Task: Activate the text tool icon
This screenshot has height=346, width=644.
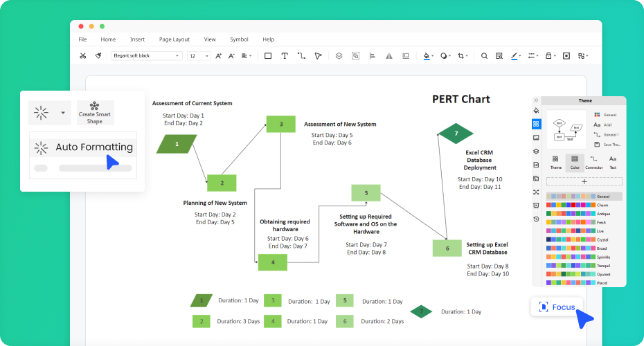Action: [285, 55]
